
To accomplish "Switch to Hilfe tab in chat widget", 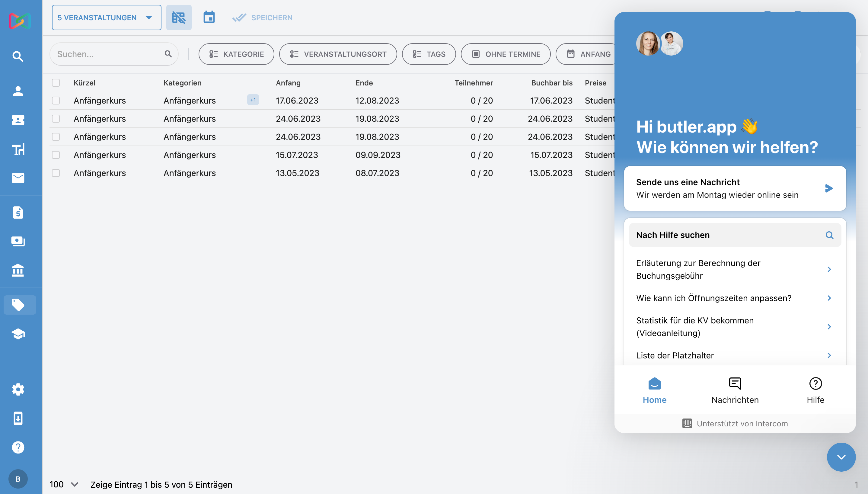I will (x=815, y=390).
